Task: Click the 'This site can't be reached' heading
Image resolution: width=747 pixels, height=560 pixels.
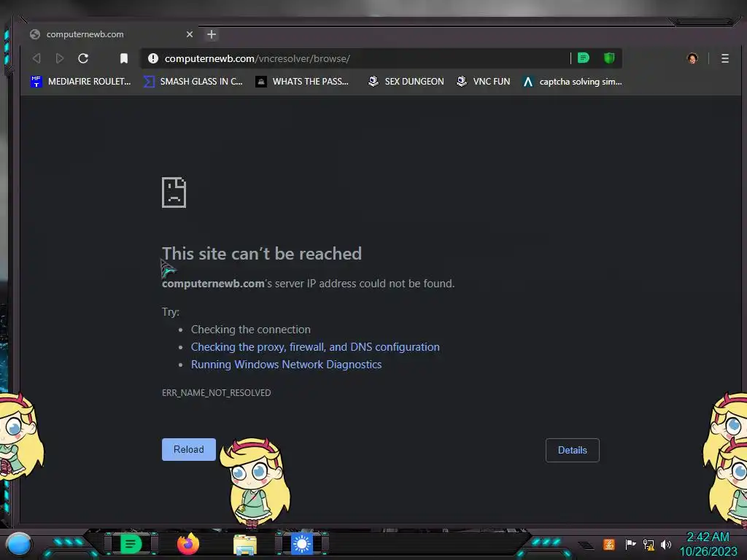Action: [262, 254]
